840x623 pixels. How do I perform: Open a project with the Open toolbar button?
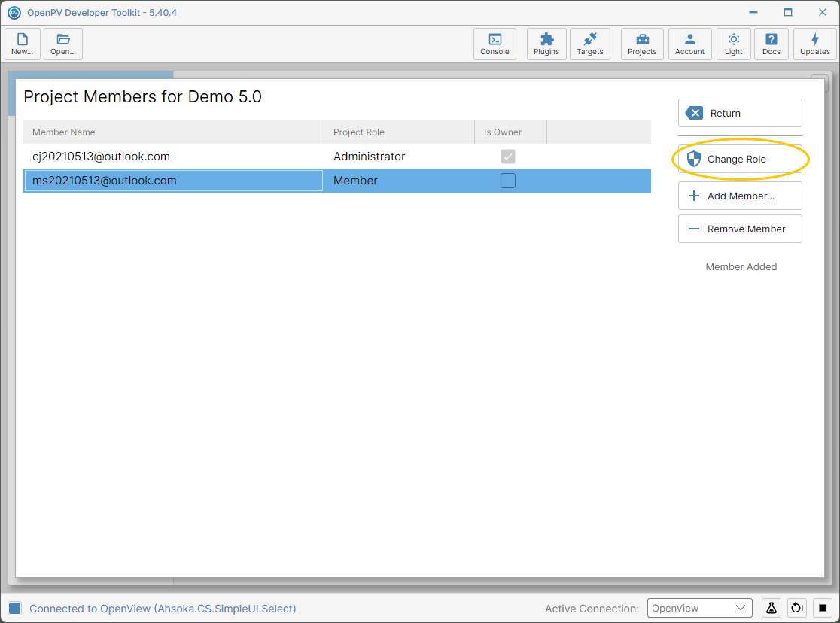(63, 44)
